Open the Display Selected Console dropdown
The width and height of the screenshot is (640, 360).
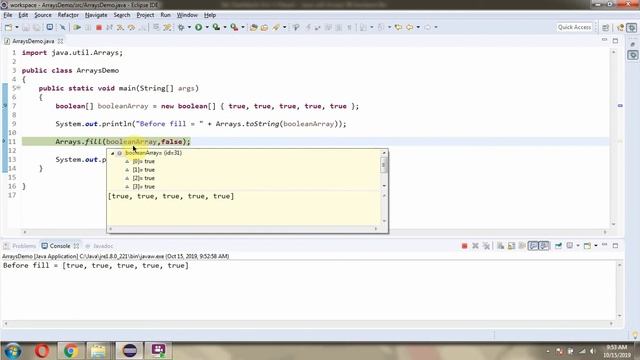[578, 246]
